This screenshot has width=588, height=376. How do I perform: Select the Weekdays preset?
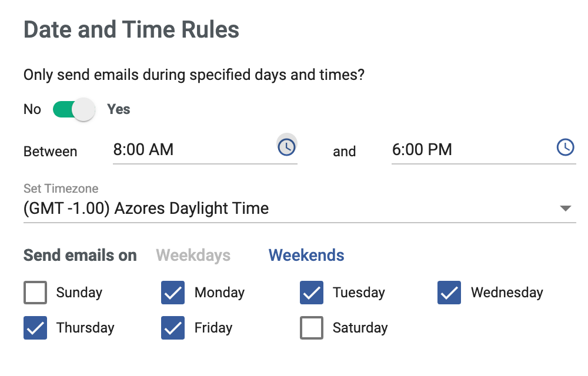click(x=193, y=255)
